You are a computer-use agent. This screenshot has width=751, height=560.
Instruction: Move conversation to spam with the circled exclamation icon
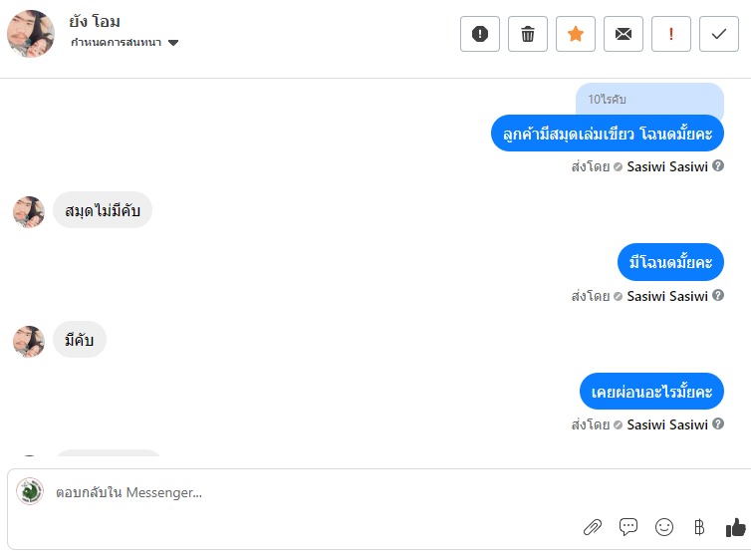point(480,34)
